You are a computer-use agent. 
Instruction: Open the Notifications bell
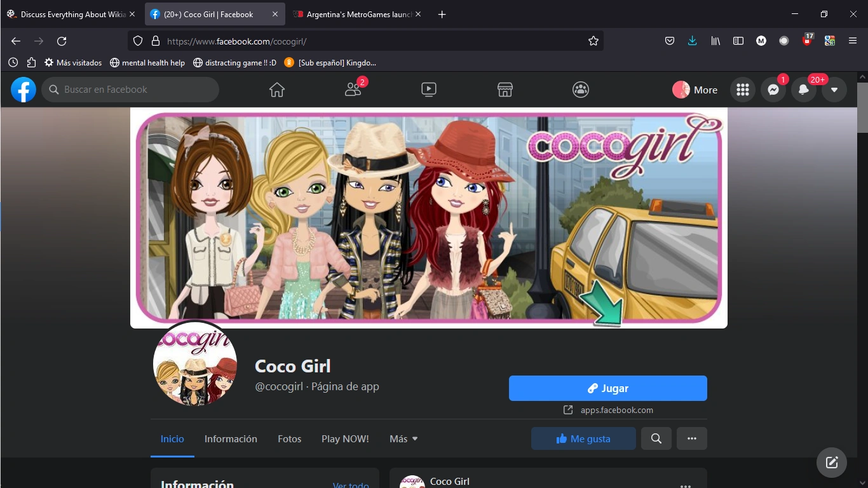pyautogui.click(x=803, y=90)
